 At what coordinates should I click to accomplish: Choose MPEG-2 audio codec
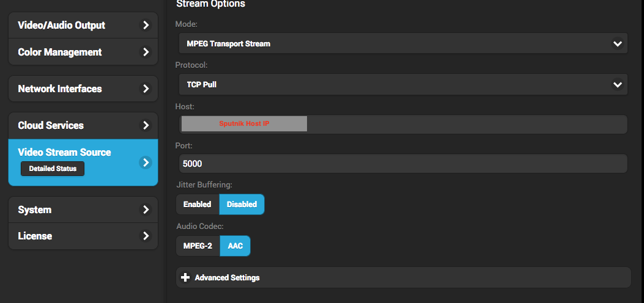[198, 246]
